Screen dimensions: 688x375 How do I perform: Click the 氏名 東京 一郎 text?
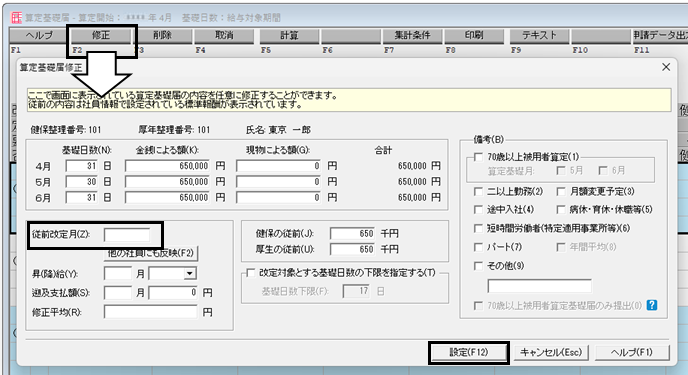(x=278, y=130)
